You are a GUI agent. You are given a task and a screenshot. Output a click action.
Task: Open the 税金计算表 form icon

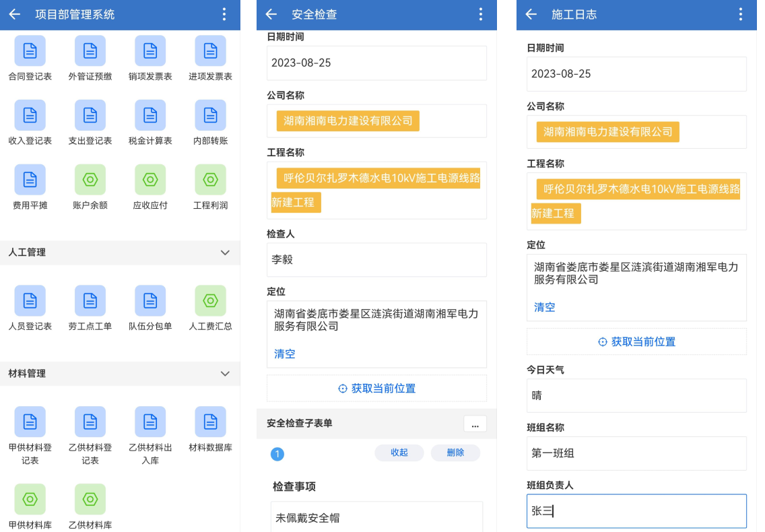[150, 116]
